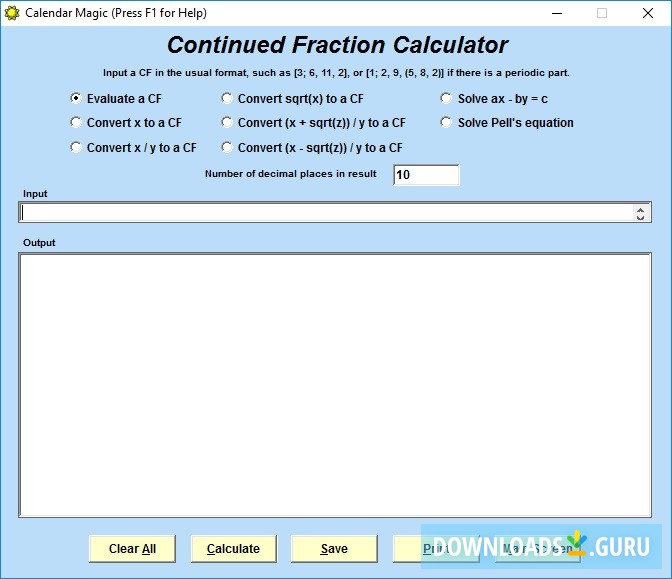Click the Input box down arrow
This screenshot has width=672, height=579.
[640, 217]
